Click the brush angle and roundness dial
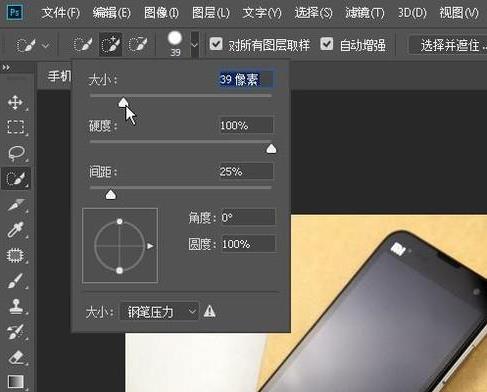 point(120,246)
